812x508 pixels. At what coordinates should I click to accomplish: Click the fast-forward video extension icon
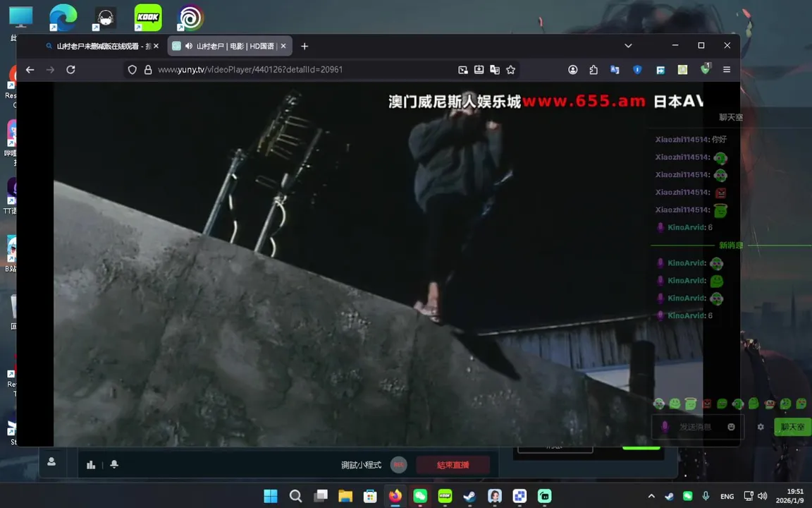[x=660, y=69]
